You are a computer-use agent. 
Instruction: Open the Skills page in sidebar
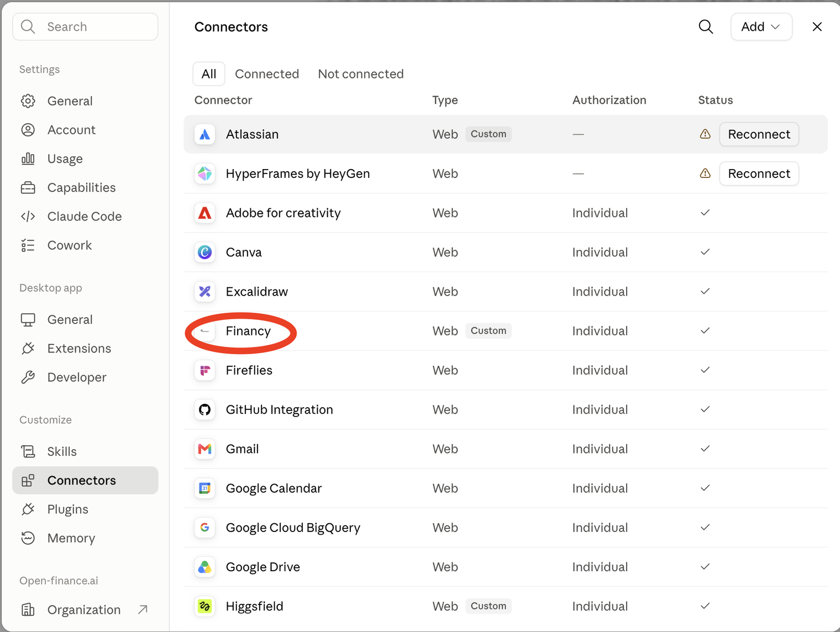pos(85,452)
